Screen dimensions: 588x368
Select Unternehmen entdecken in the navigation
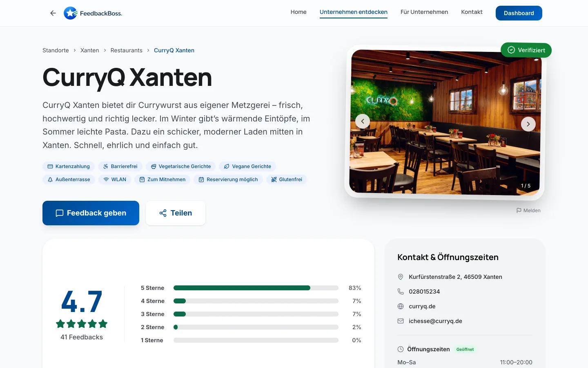pyautogui.click(x=354, y=12)
